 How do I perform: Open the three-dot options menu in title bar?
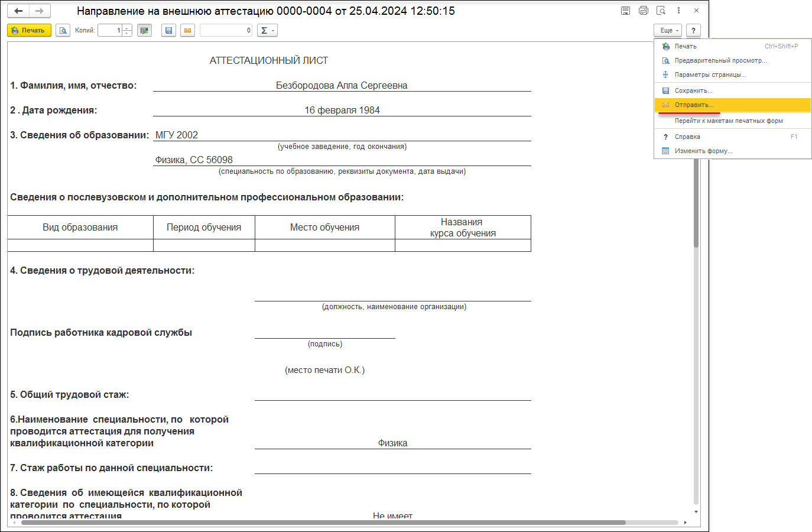click(x=679, y=11)
